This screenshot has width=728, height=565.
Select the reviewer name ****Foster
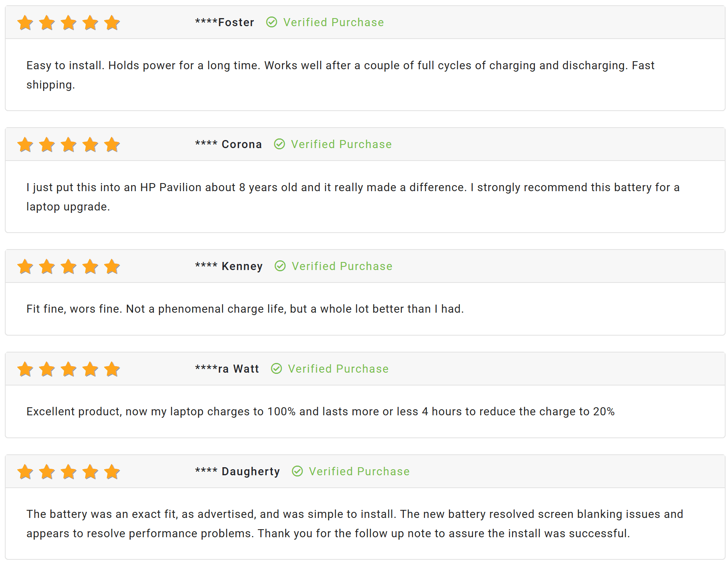pos(224,22)
